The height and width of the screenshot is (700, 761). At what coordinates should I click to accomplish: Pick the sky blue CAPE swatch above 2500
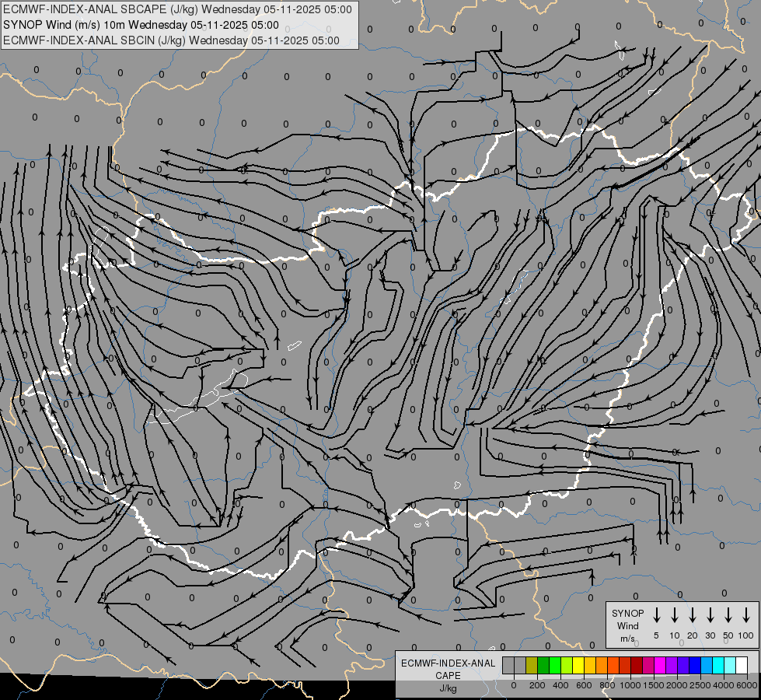point(707,665)
